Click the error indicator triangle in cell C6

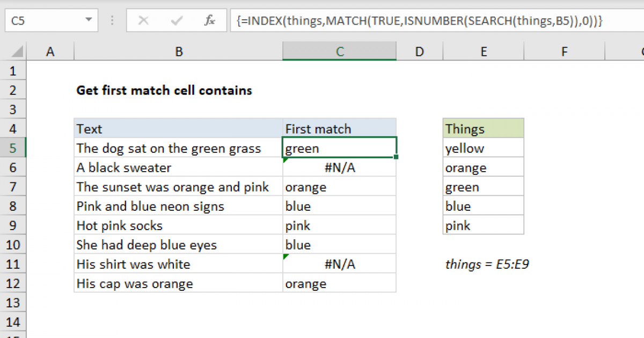click(285, 159)
